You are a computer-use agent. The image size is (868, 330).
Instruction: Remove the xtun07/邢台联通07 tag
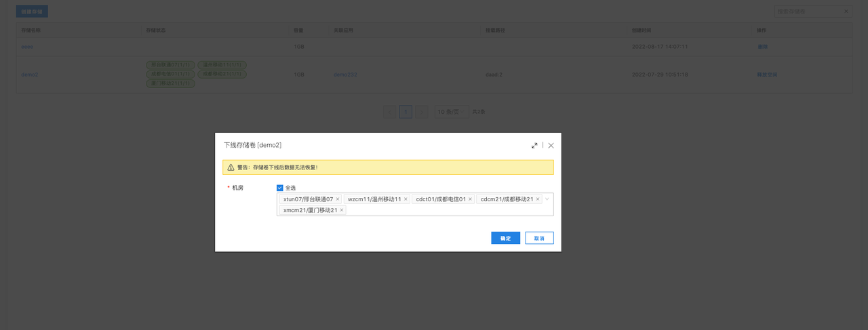[337, 199]
